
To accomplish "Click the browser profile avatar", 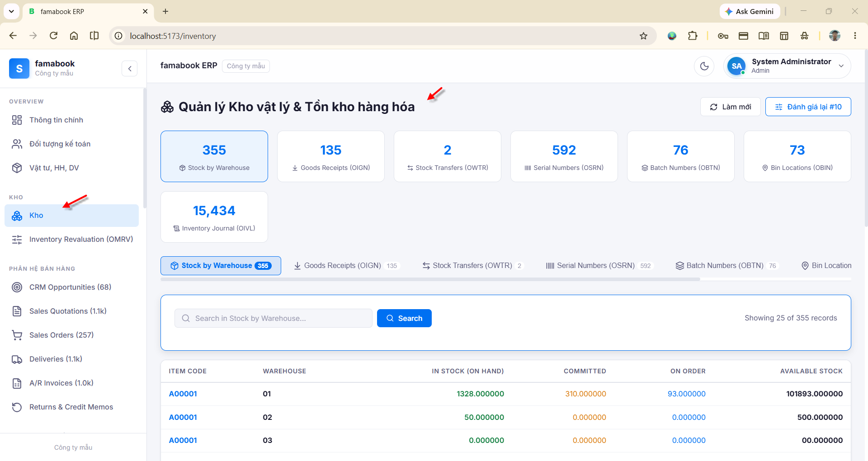I will point(835,36).
